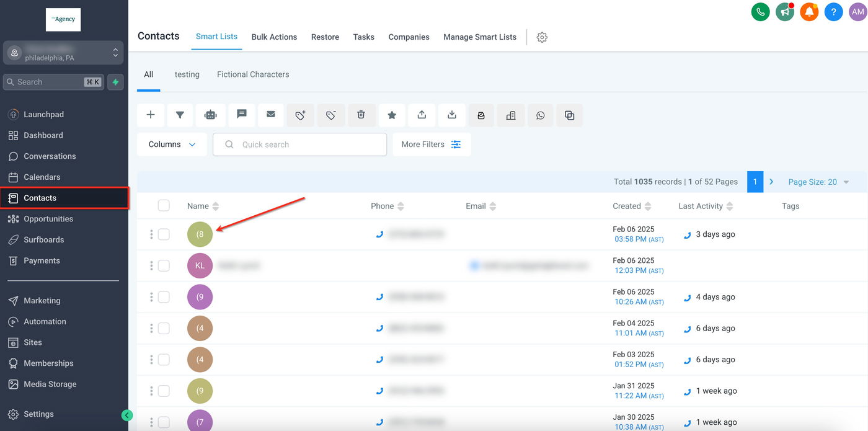Click the More Filters button
868x431 pixels.
coord(432,144)
